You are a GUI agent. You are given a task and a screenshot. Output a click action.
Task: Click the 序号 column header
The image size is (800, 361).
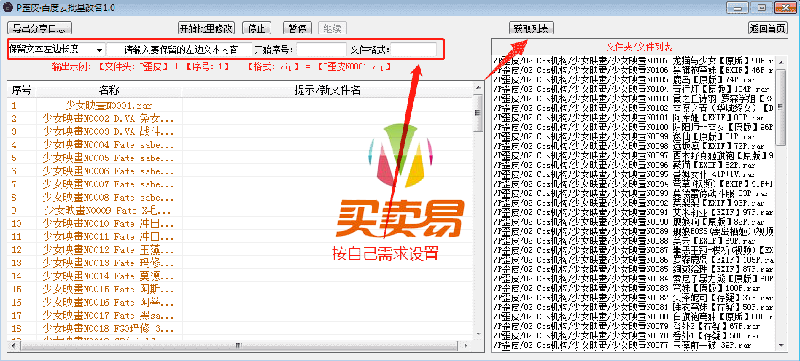click(x=22, y=91)
